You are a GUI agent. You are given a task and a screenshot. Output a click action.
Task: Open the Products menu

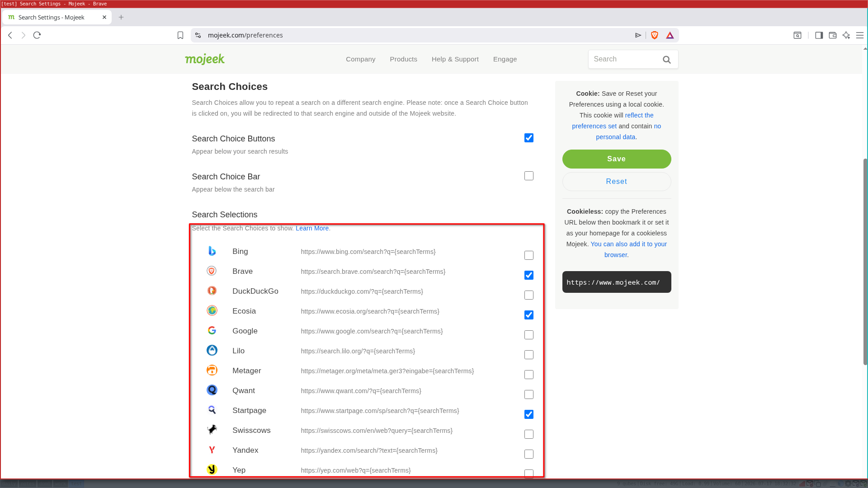coord(404,59)
